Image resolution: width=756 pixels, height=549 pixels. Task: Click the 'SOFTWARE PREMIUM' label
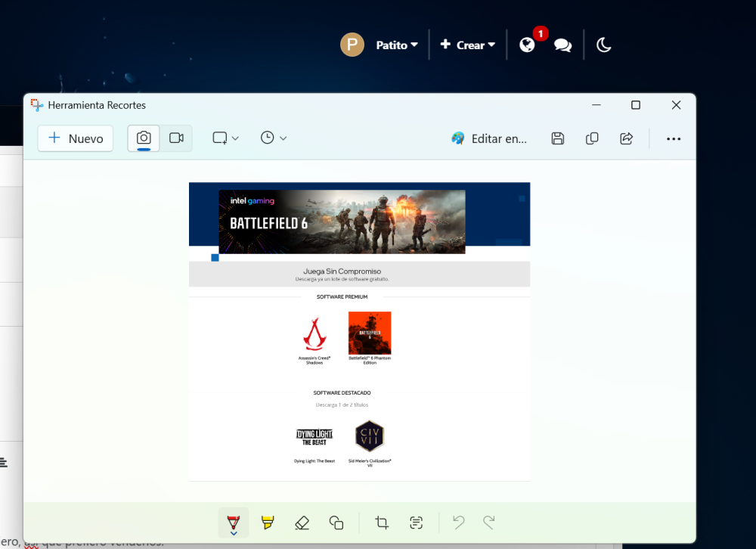pos(342,296)
